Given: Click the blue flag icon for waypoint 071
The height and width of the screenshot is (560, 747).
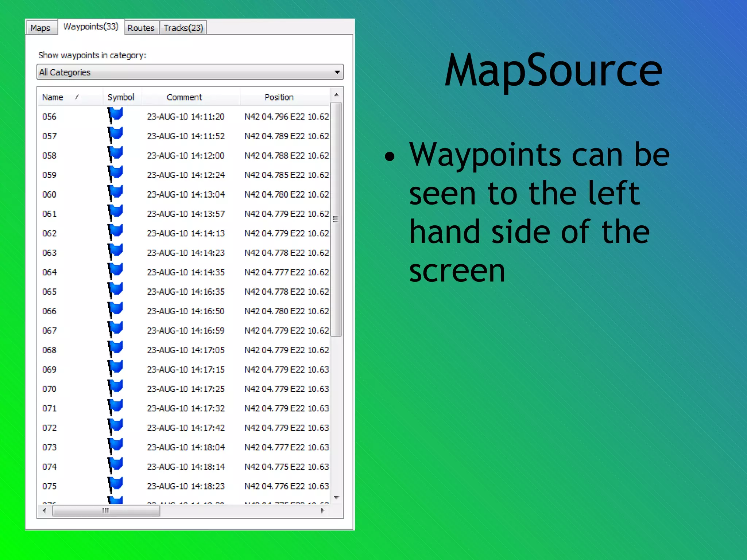Looking at the screenshot, I should [x=115, y=407].
